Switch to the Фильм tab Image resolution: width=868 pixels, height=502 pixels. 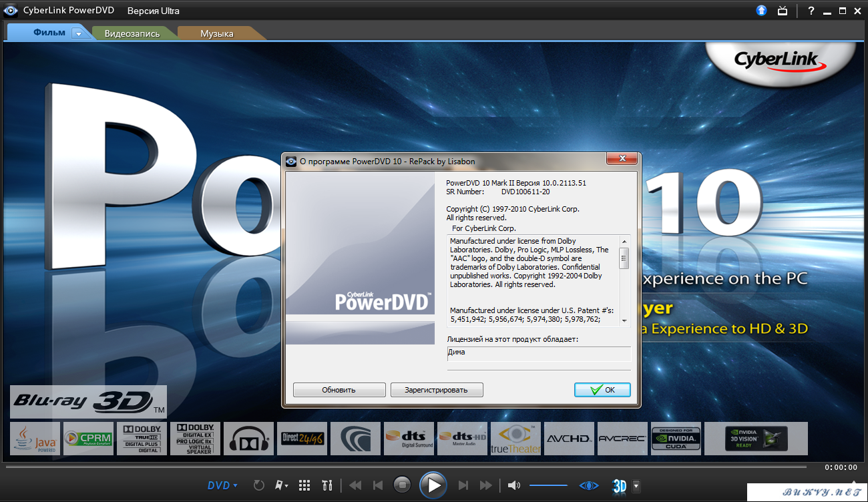point(49,33)
